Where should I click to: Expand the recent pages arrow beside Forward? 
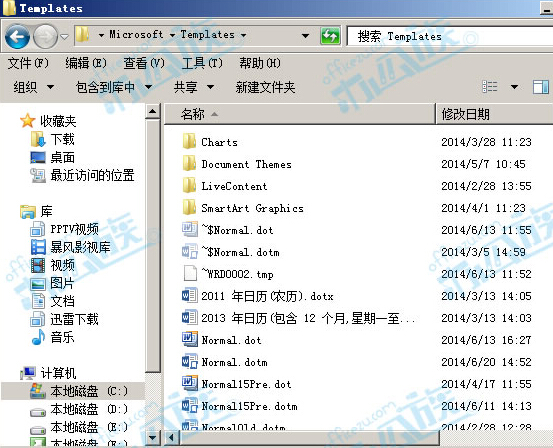coord(64,36)
